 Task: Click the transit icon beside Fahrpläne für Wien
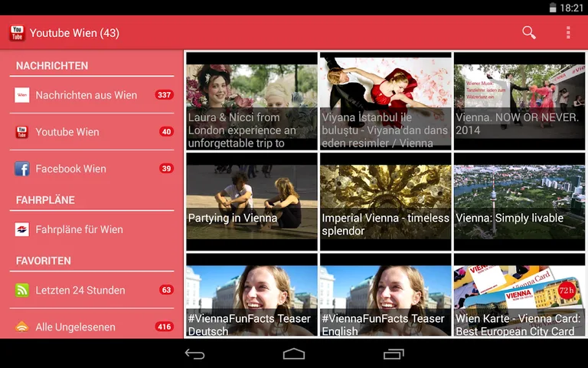point(21,229)
